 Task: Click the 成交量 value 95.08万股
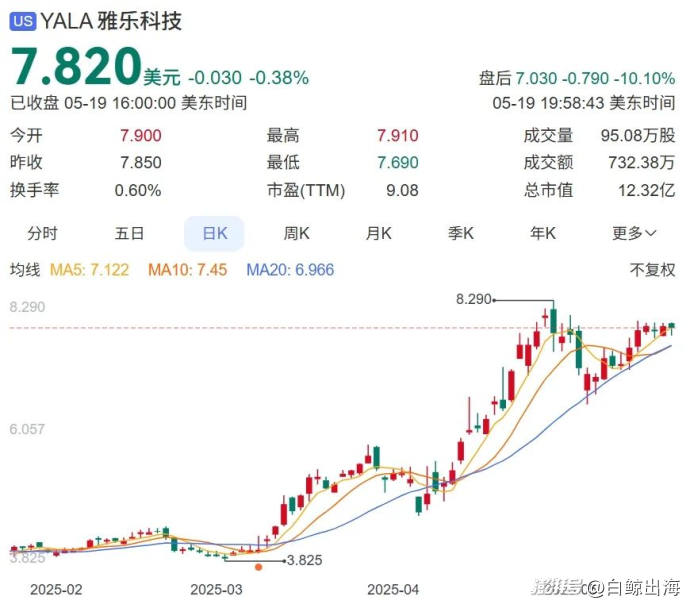pos(638,136)
